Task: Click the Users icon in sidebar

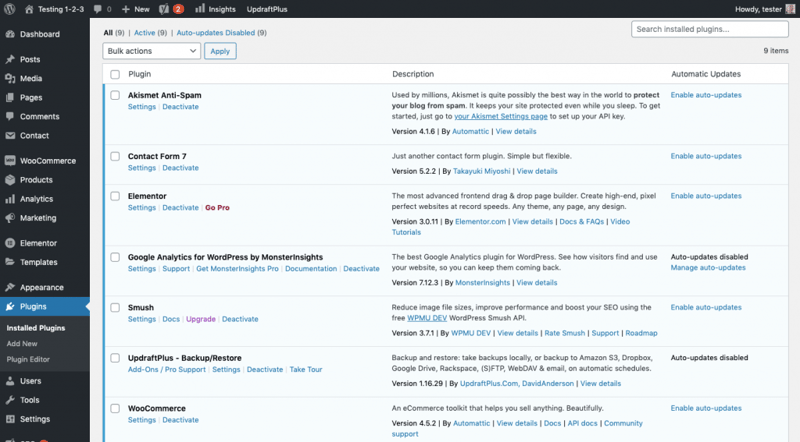Action: [x=10, y=381]
